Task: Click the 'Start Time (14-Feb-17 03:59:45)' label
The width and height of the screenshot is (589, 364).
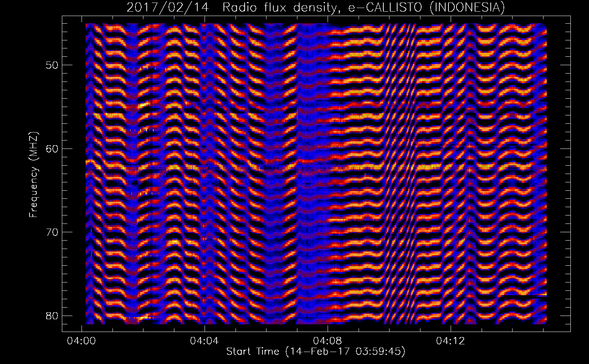Action: [x=316, y=352]
